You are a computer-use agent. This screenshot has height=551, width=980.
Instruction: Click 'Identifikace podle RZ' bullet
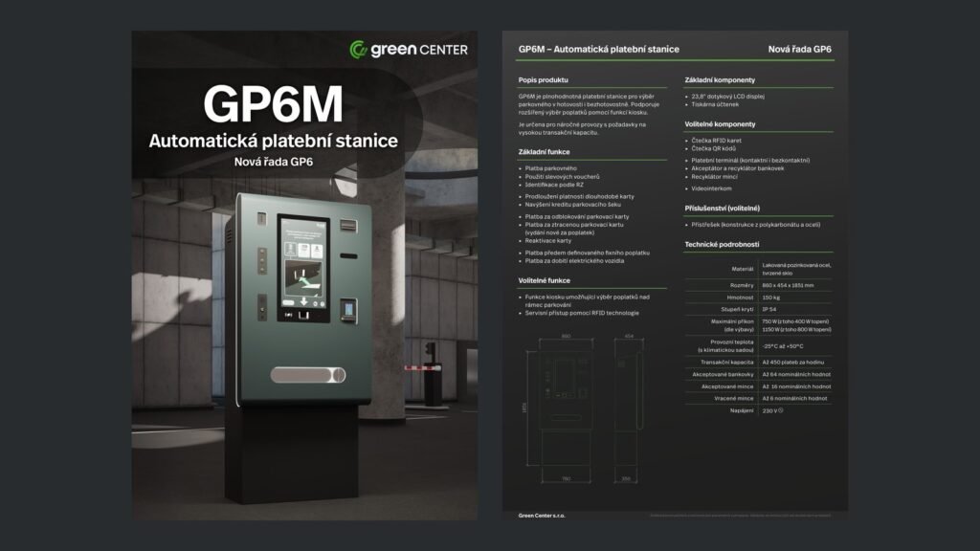point(554,185)
